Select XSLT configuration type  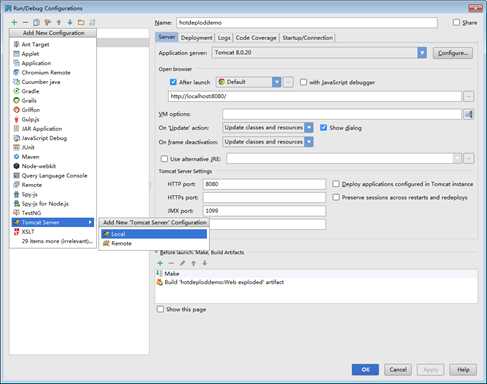(x=53, y=231)
